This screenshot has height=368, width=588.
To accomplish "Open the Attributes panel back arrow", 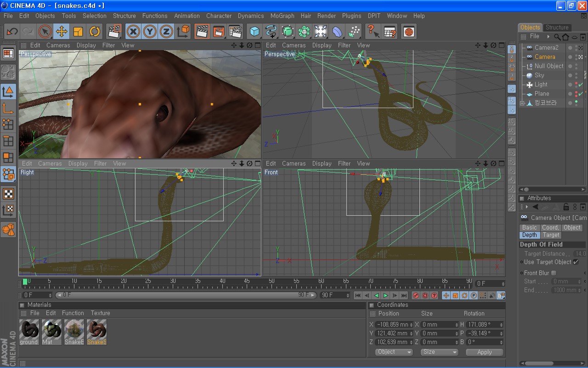I will [535, 207].
